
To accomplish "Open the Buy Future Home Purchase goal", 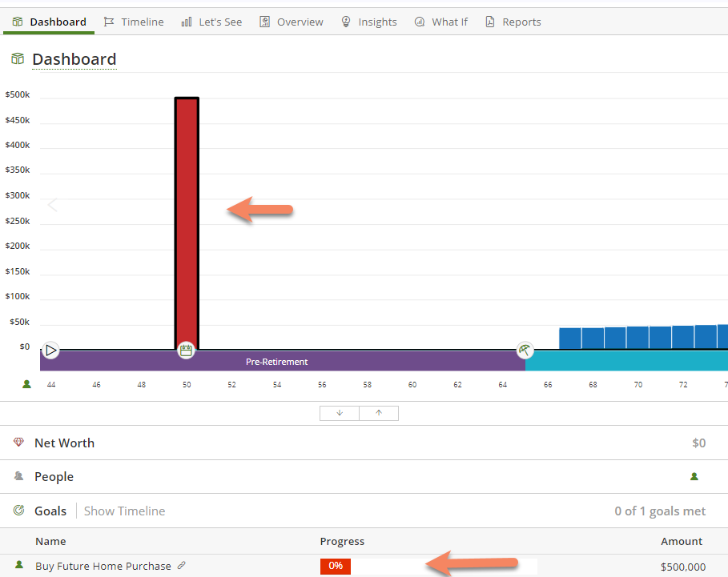I will coord(103,566).
